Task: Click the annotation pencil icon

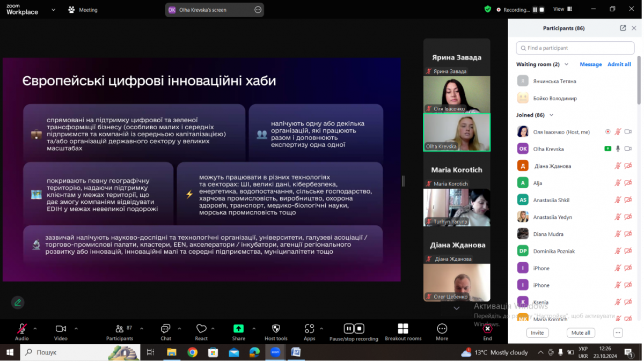Action: click(x=18, y=302)
